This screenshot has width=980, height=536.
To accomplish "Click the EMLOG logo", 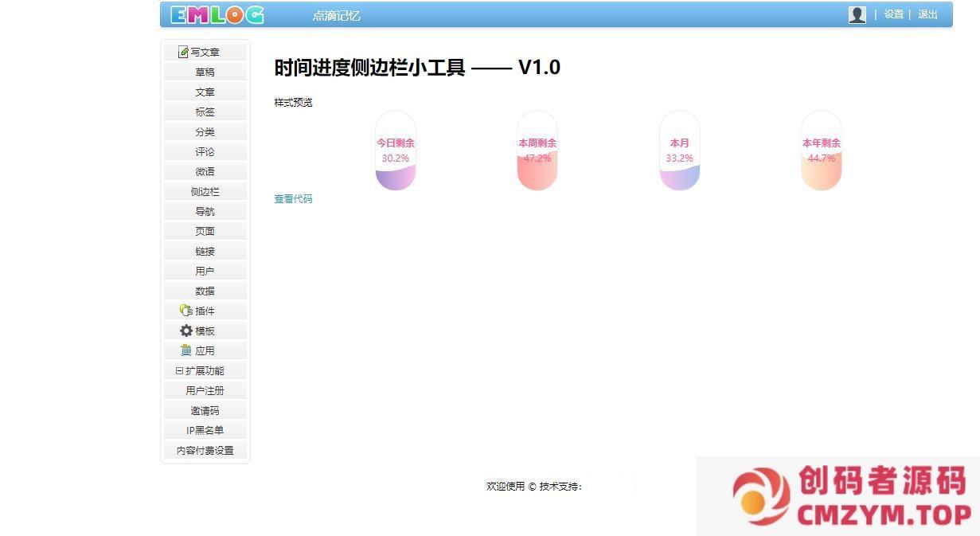I will coord(217,15).
